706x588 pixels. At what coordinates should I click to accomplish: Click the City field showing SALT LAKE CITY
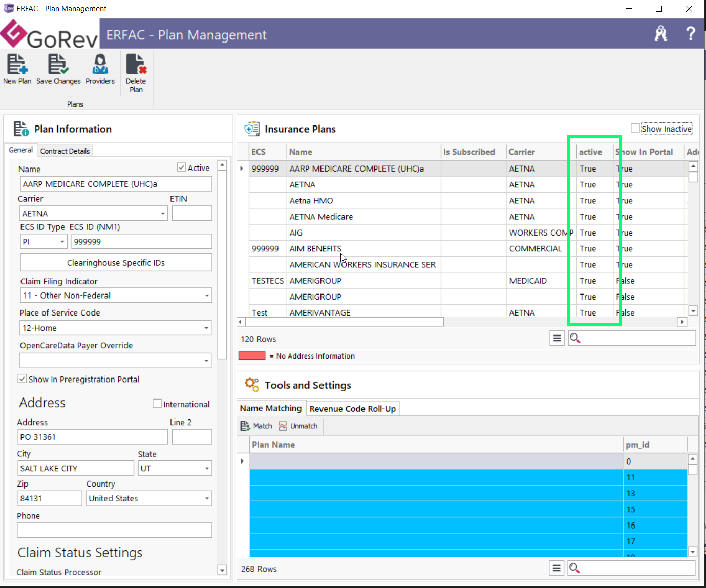76,468
